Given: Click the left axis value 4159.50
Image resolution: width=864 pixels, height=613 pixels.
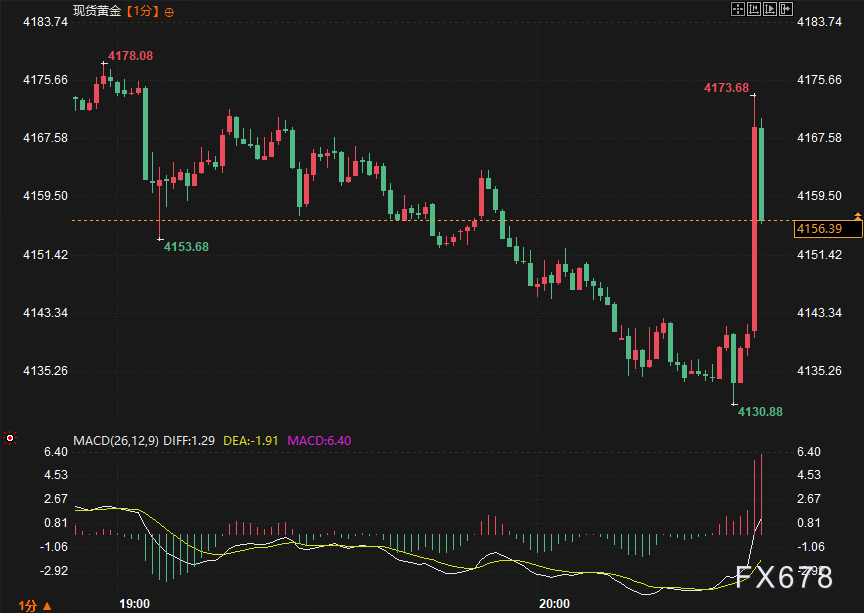Looking at the screenshot, I should tap(45, 196).
